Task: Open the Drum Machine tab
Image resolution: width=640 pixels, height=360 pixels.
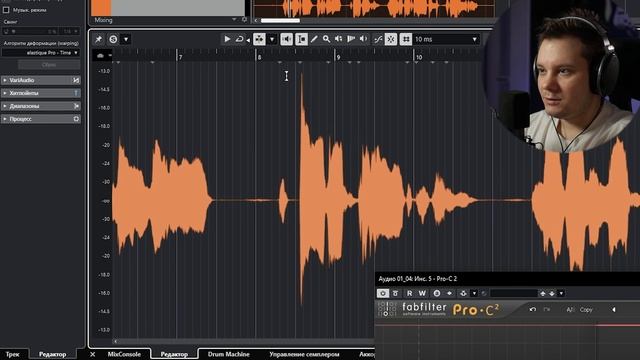Action: point(229,354)
